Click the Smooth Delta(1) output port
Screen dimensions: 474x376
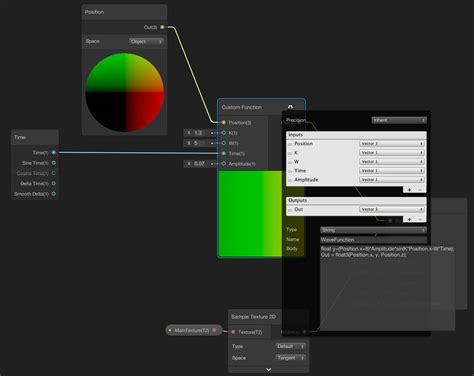pos(54,194)
